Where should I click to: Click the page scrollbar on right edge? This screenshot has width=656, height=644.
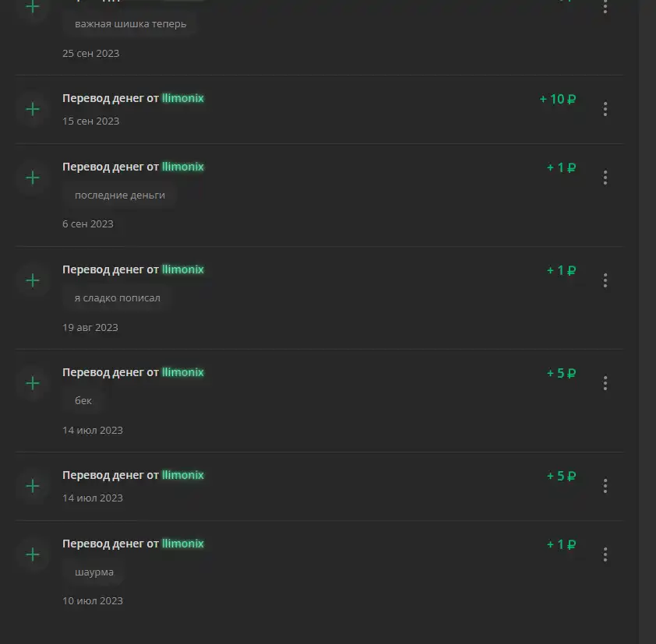coord(647,322)
